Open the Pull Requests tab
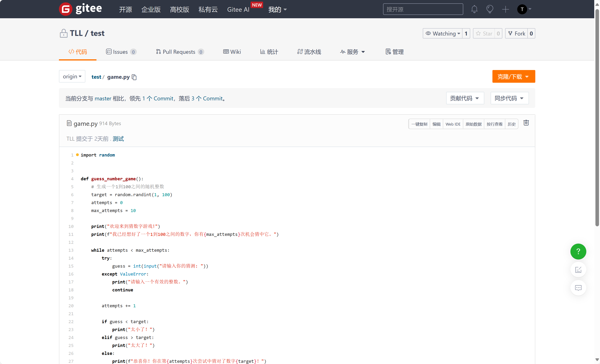600x364 pixels. [x=179, y=52]
